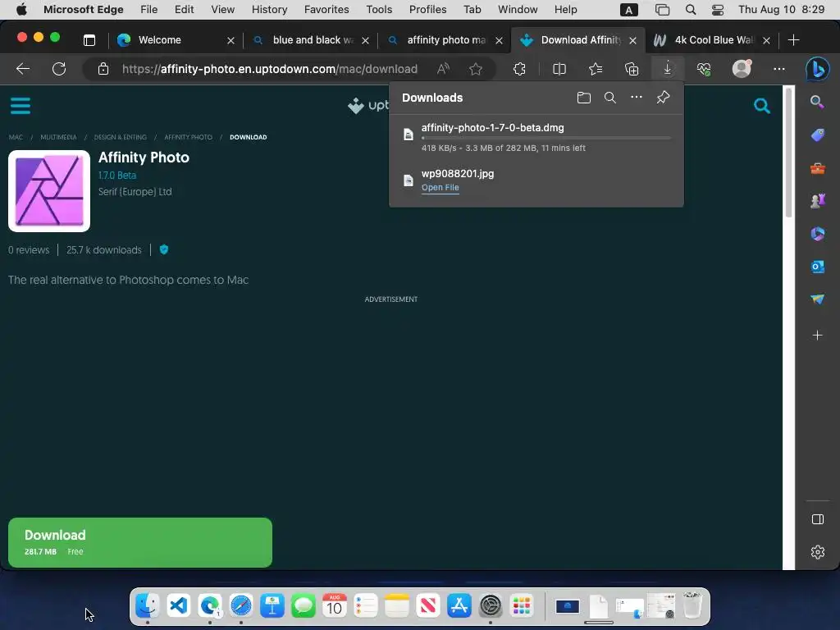Click the verified shield badge
Image resolution: width=840 pixels, height=630 pixels.
[x=164, y=249]
